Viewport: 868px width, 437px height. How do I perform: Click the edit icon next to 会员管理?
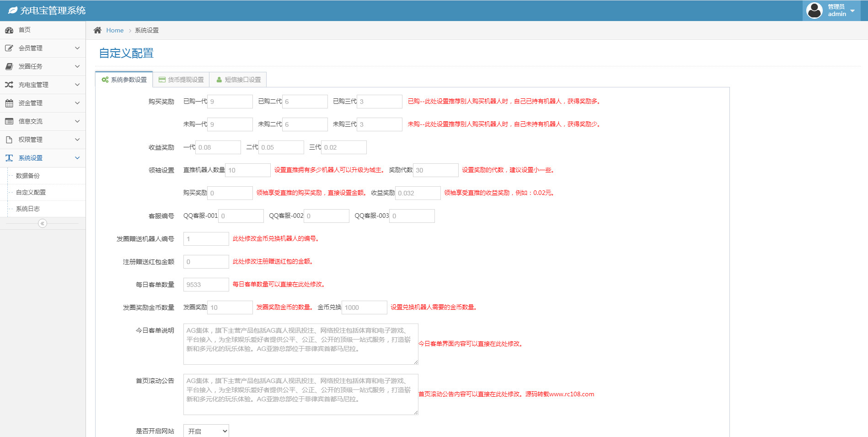point(9,48)
